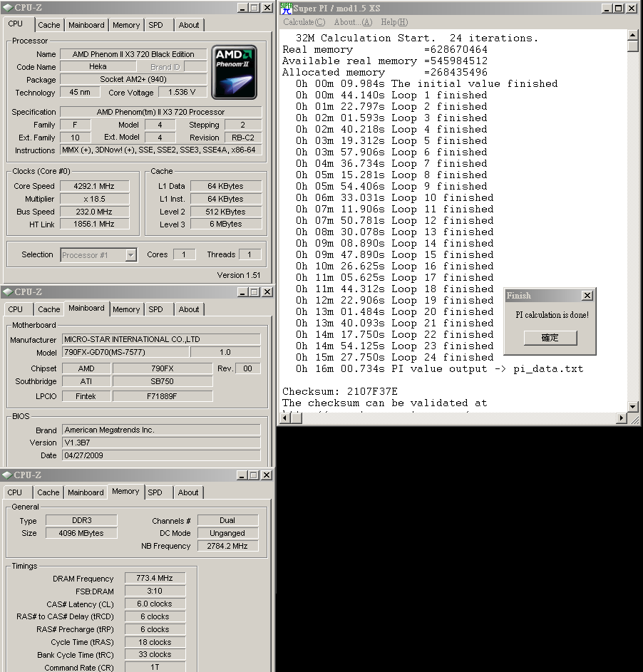
Task: Open Cache tab in top CPU-Z window
Action: (49, 25)
